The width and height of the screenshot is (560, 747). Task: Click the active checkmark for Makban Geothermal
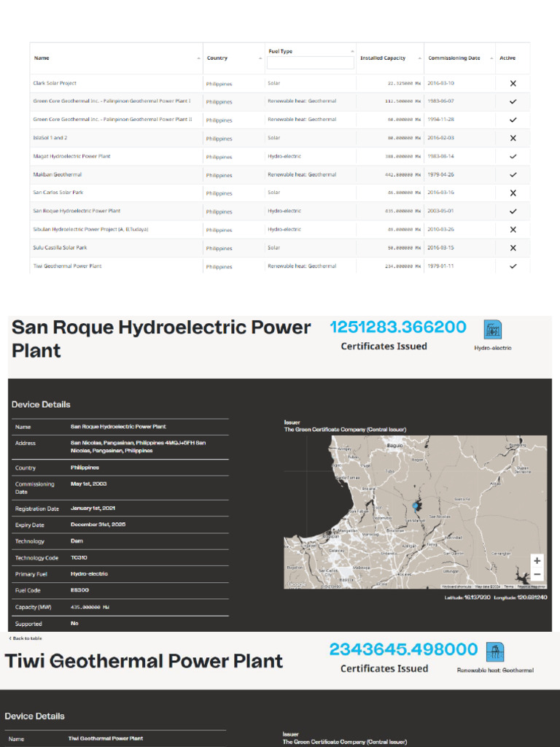[x=513, y=175]
